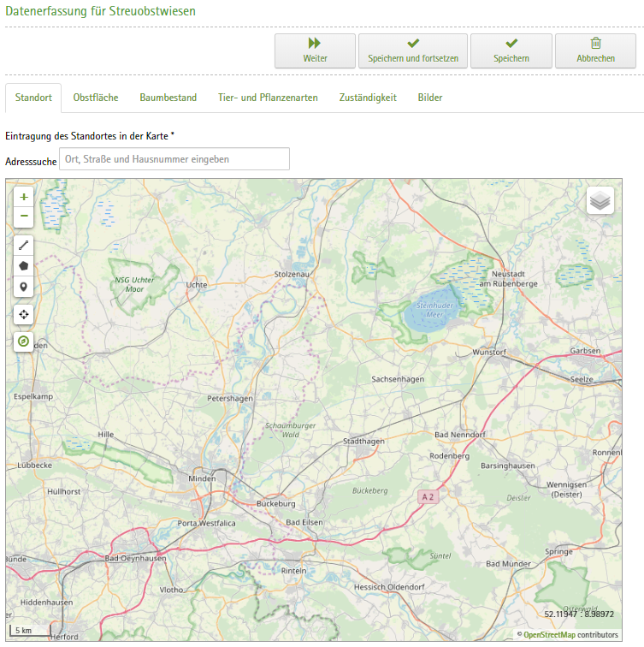The width and height of the screenshot is (644, 647).
Task: Open the Baumbestand tab
Action: tap(168, 98)
